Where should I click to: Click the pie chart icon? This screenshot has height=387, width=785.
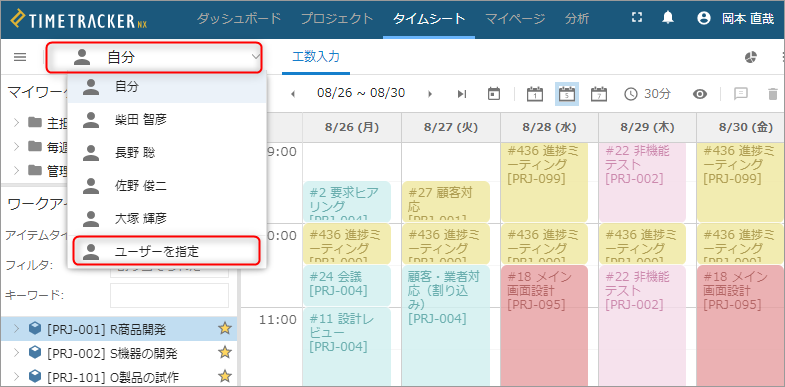pyautogui.click(x=750, y=58)
